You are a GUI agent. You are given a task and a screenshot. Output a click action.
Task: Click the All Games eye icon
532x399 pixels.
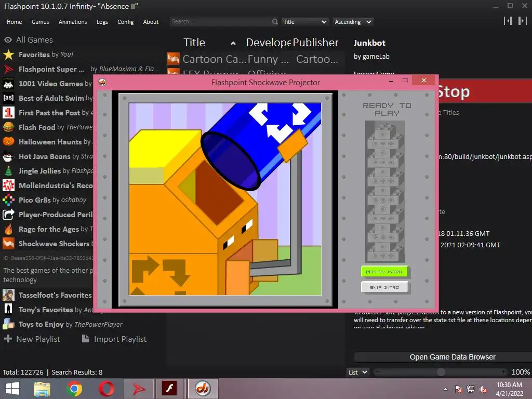tap(8, 40)
